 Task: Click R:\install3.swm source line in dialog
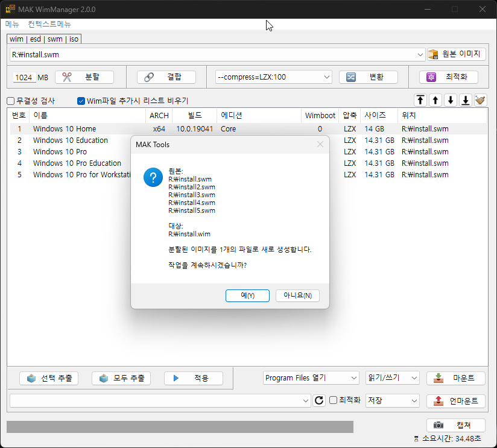pos(192,195)
